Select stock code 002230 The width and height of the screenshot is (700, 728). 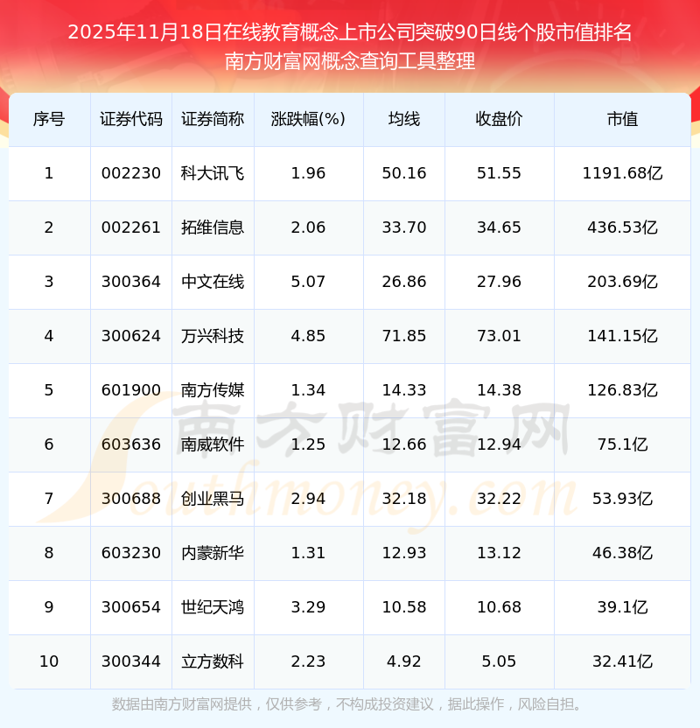(x=131, y=173)
